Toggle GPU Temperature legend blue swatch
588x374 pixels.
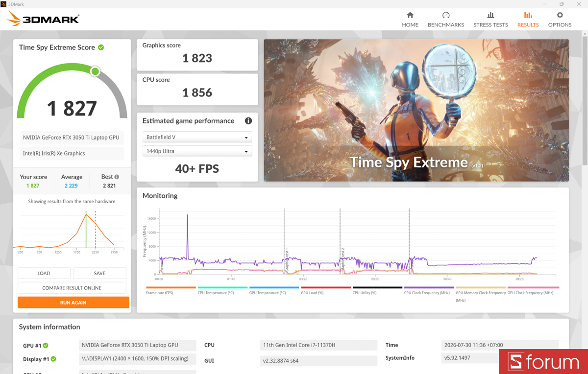[x=274, y=288]
